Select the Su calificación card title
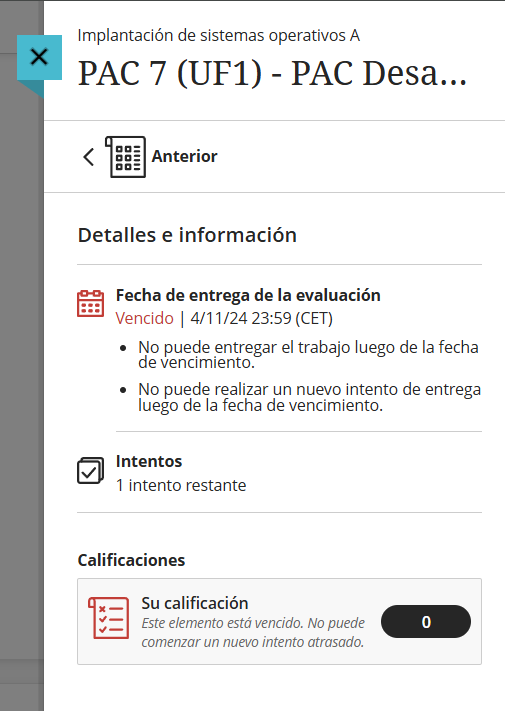 (x=195, y=603)
